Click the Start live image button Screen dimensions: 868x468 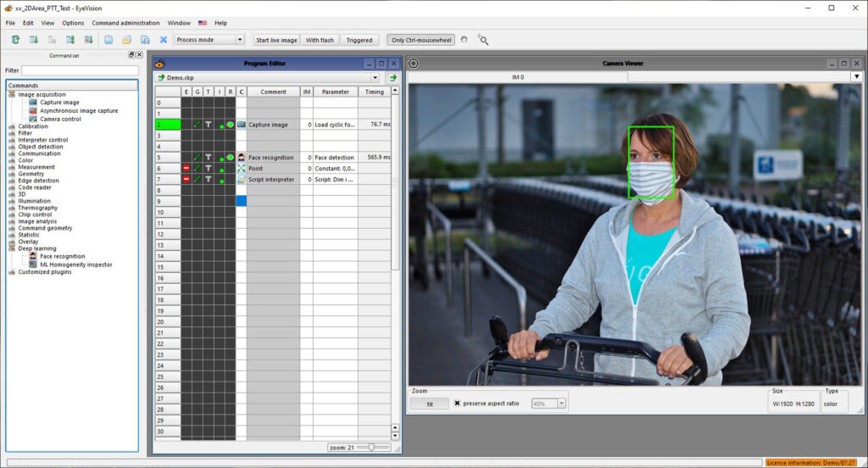point(276,40)
